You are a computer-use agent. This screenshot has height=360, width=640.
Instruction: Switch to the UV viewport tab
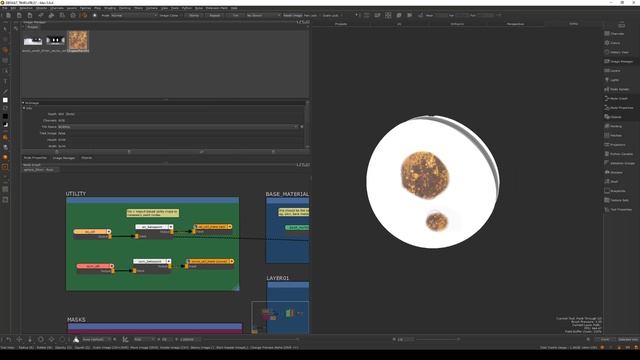click(x=399, y=24)
